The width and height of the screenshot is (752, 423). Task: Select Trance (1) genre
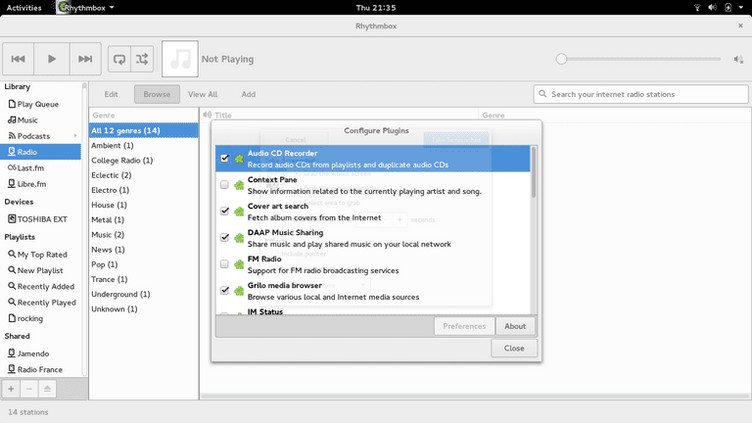tap(143, 279)
